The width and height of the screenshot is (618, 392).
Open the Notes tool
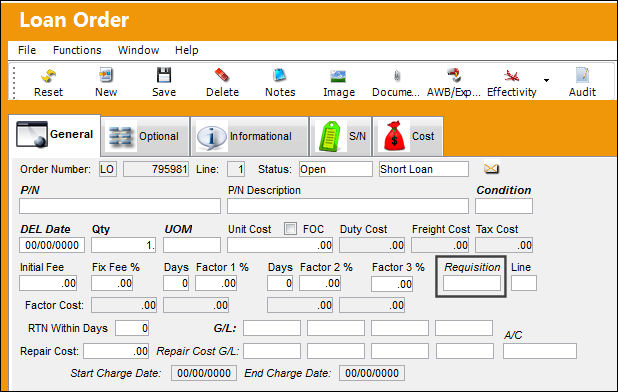(x=280, y=83)
